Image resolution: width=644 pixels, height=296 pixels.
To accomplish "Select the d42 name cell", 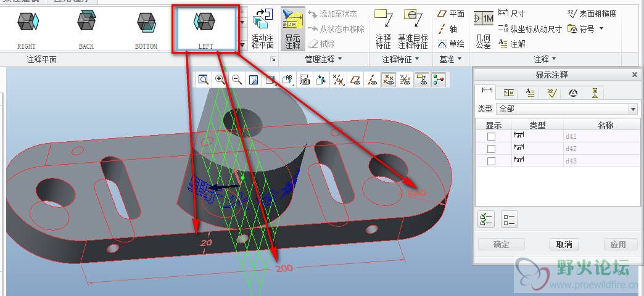I will pos(601,149).
